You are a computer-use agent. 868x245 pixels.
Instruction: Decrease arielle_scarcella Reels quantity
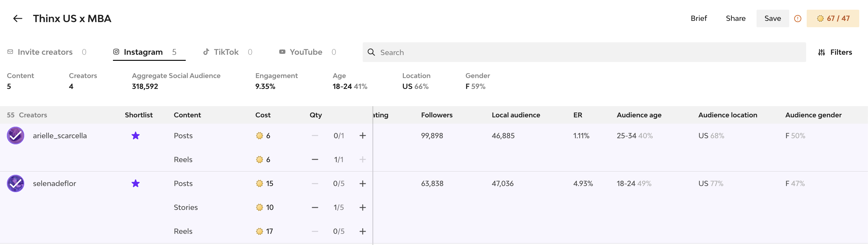(x=315, y=160)
